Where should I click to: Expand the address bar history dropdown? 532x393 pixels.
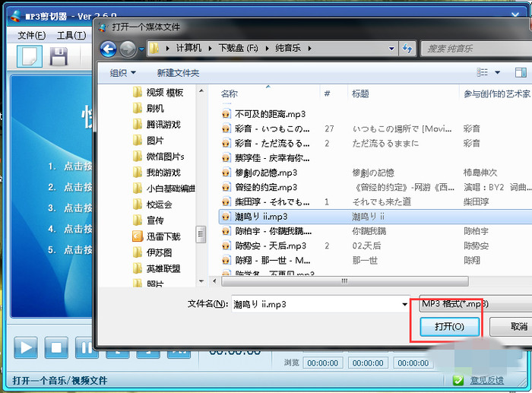pos(391,49)
